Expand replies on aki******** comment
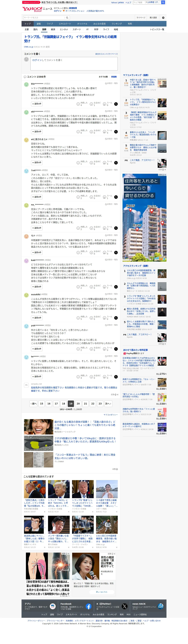 36,132
